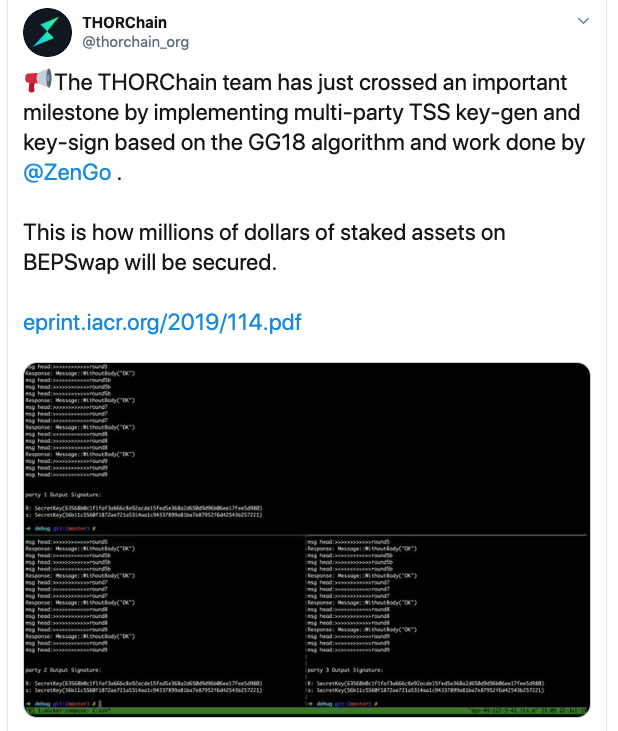Screen dimensions: 618x731
Task: Click the docker-compose tmux window tab
Action: click(58, 711)
